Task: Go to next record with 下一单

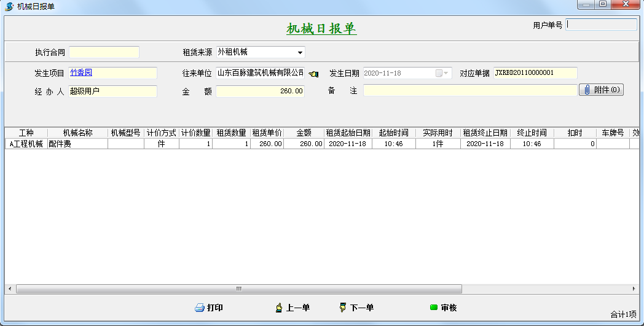Action: point(356,308)
